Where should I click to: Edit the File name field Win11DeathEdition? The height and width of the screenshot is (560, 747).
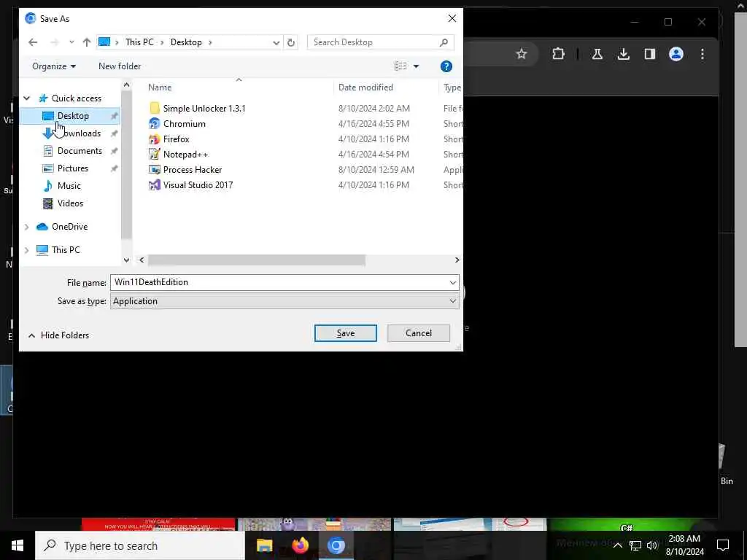[x=279, y=282]
